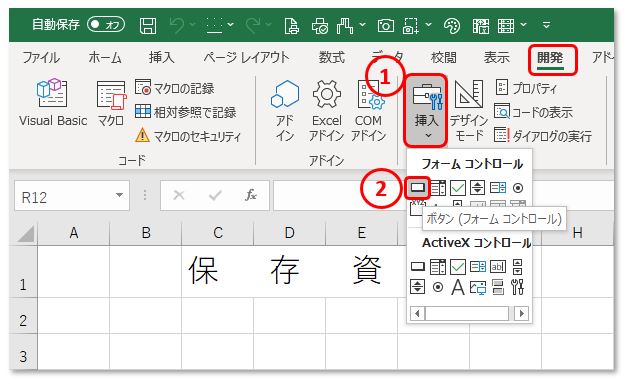Open the Undo history dropdown arrow
This screenshot has height=380, width=628.
click(x=193, y=25)
